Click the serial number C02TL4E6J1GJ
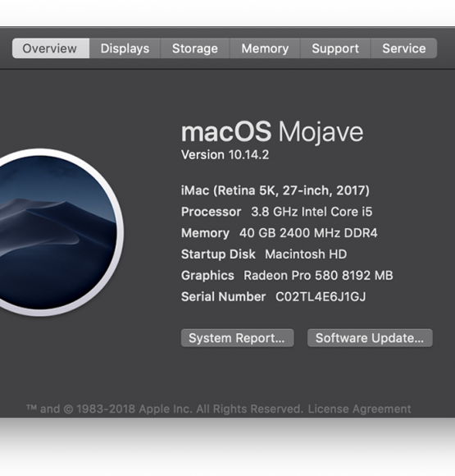The height and width of the screenshot is (476, 455). (321, 297)
